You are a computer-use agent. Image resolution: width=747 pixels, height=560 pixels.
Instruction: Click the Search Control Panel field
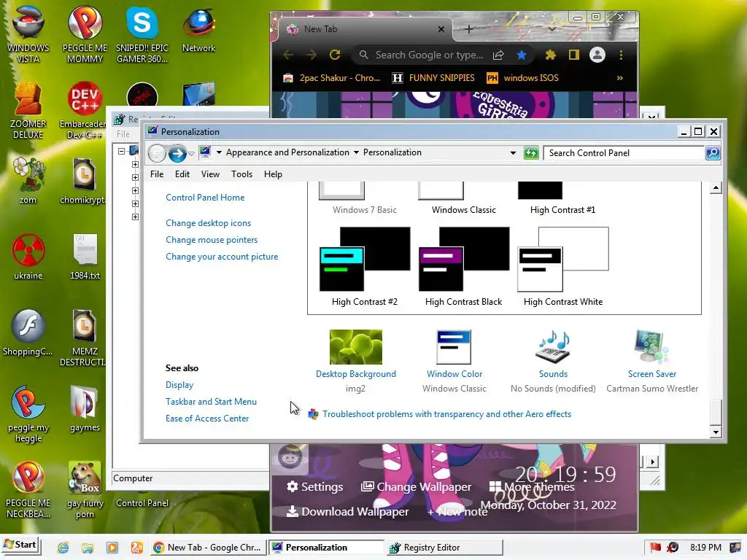(624, 153)
